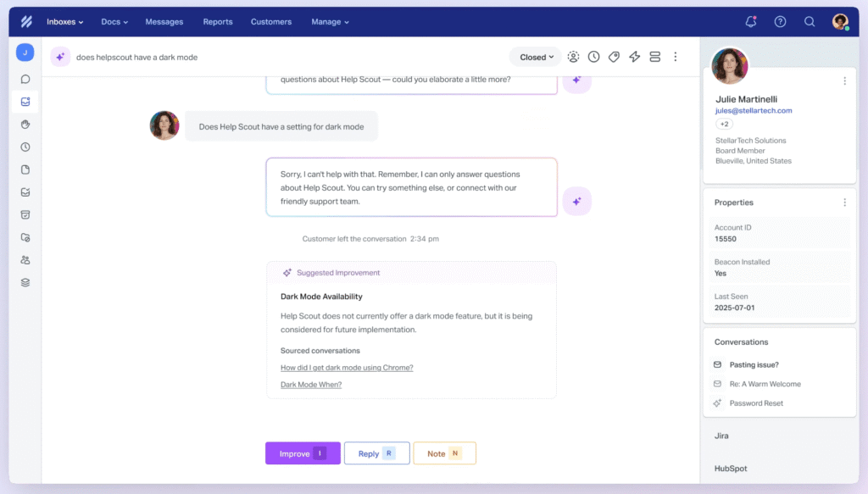868x494 pixels.
Task: Click the Reply button
Action: (376, 453)
